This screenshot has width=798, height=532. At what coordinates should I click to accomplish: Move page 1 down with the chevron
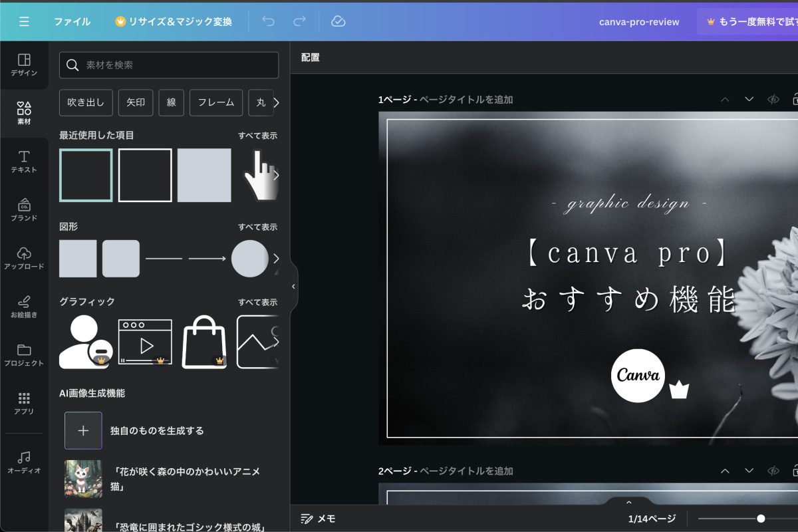tap(749, 98)
